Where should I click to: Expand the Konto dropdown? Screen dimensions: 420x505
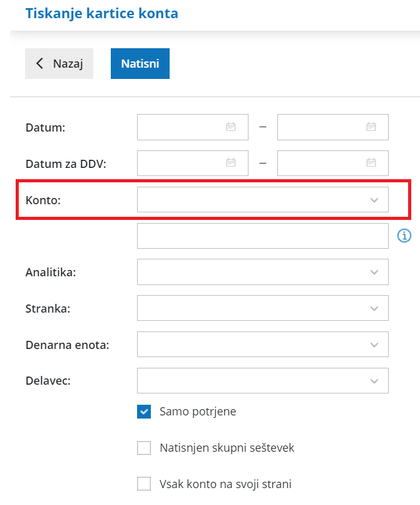click(374, 200)
